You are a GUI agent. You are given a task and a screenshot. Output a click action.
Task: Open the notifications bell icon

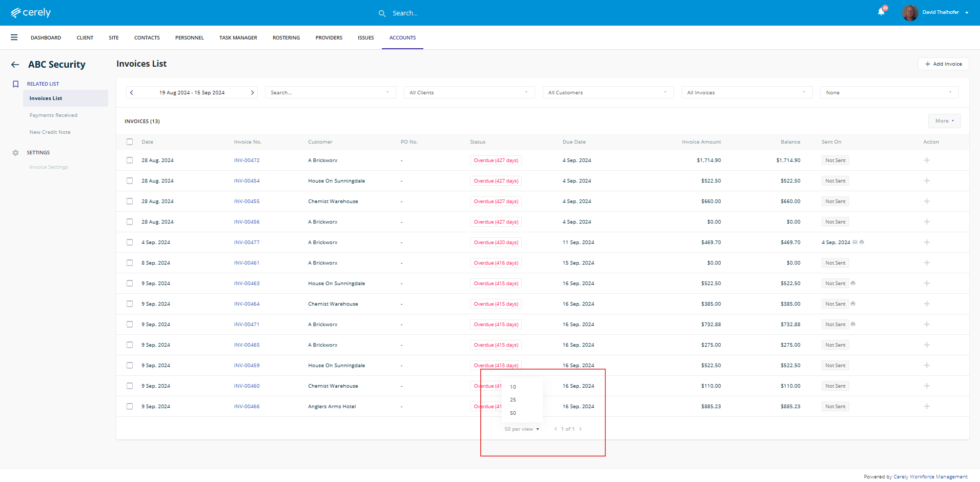point(881,12)
